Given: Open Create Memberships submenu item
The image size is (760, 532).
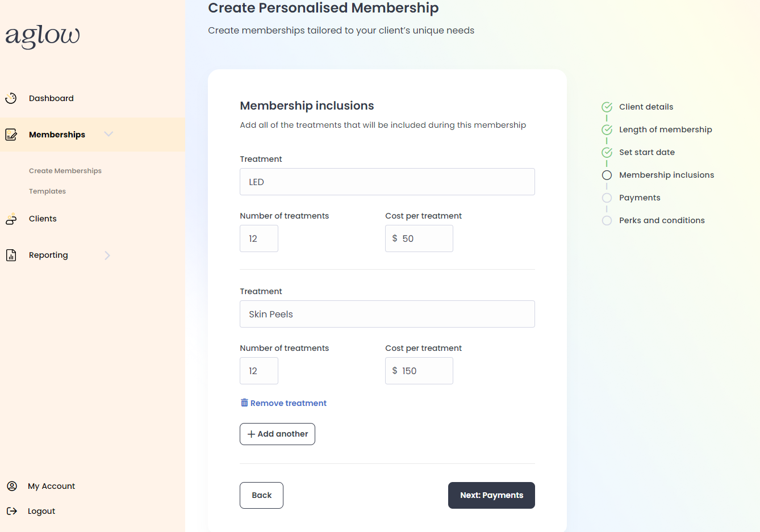Looking at the screenshot, I should tap(65, 171).
